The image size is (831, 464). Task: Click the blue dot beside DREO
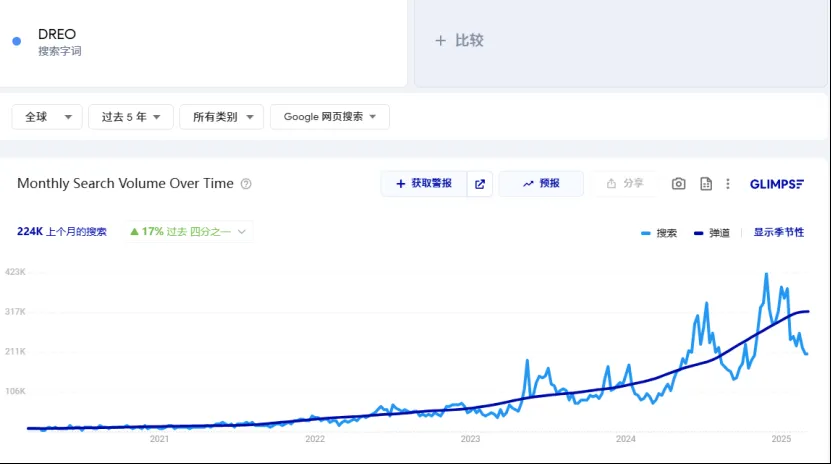pos(16,41)
